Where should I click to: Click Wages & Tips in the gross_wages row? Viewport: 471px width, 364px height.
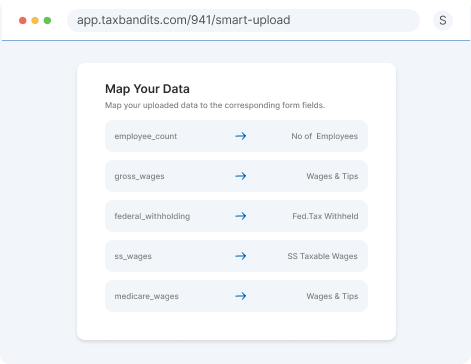pyautogui.click(x=332, y=176)
